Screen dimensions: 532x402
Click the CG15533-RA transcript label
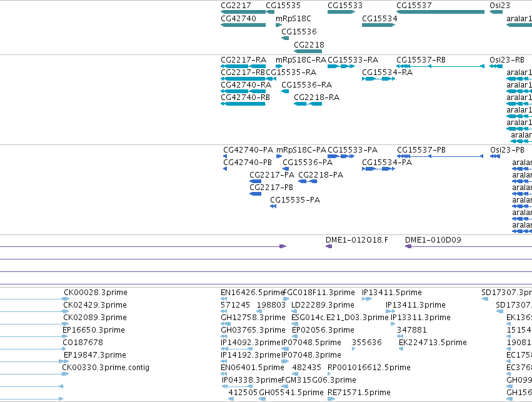pos(353,60)
